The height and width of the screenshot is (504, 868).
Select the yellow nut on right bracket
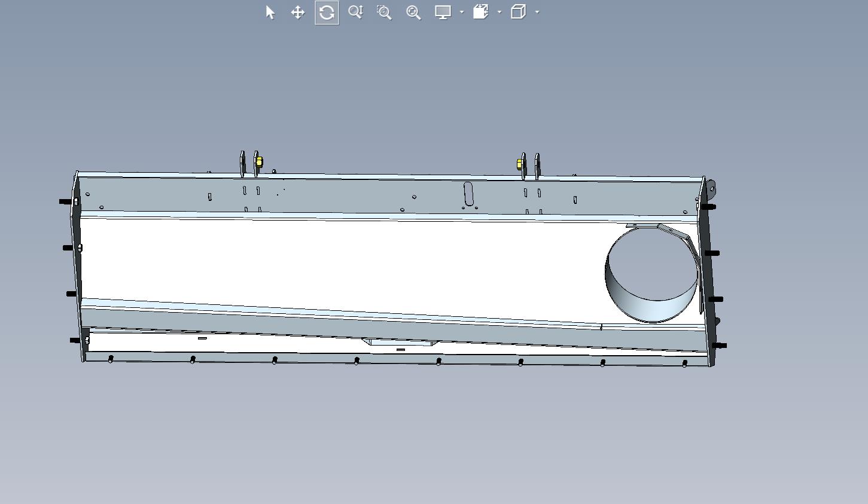point(520,164)
